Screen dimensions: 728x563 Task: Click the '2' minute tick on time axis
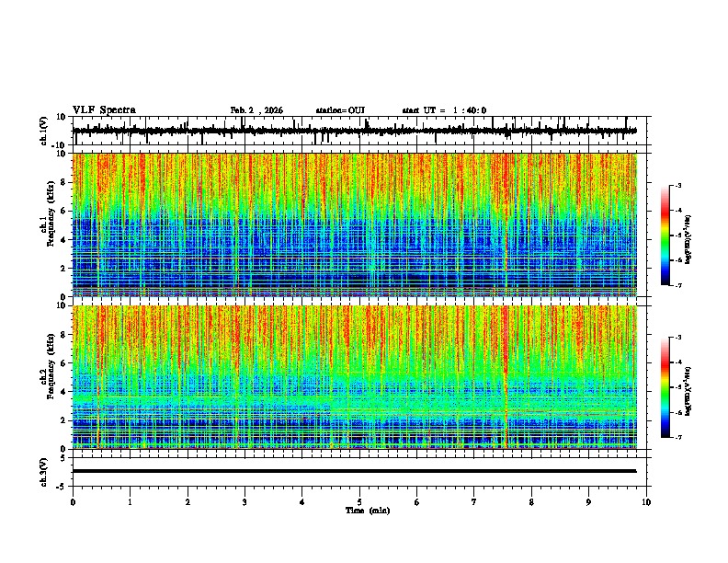pyautogui.click(x=188, y=502)
